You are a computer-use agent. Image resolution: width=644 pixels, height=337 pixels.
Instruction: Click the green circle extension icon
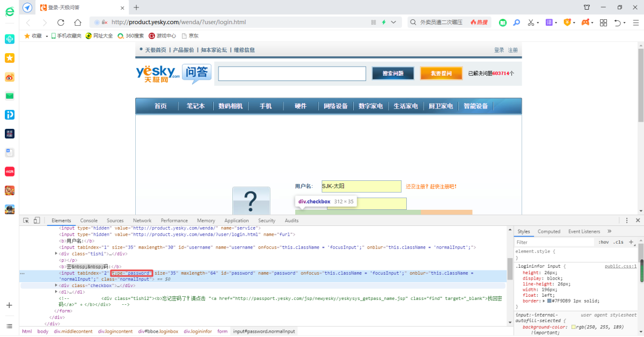click(503, 23)
